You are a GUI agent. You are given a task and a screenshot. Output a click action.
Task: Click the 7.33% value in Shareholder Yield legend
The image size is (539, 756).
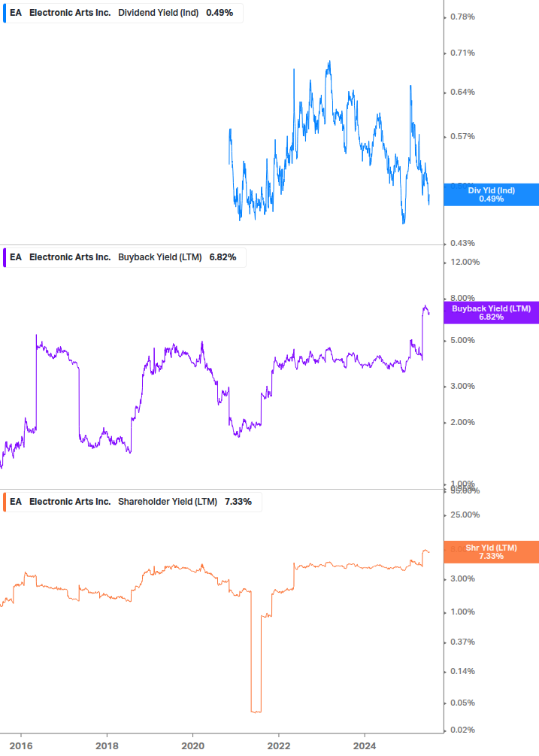[238, 502]
